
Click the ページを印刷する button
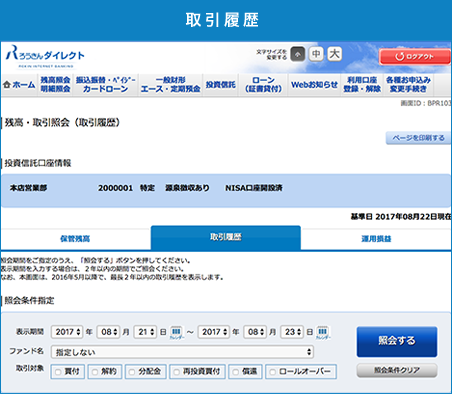pyautogui.click(x=418, y=138)
